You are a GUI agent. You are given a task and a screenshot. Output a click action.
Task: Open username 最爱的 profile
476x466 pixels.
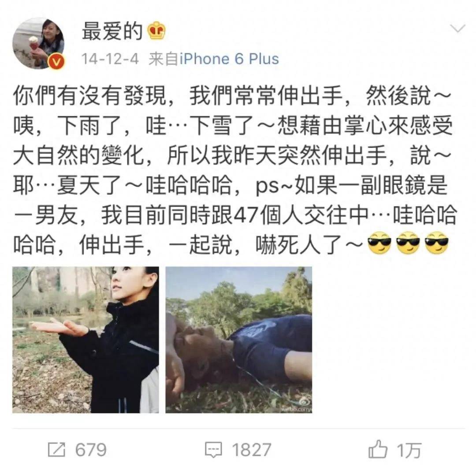tap(112, 31)
